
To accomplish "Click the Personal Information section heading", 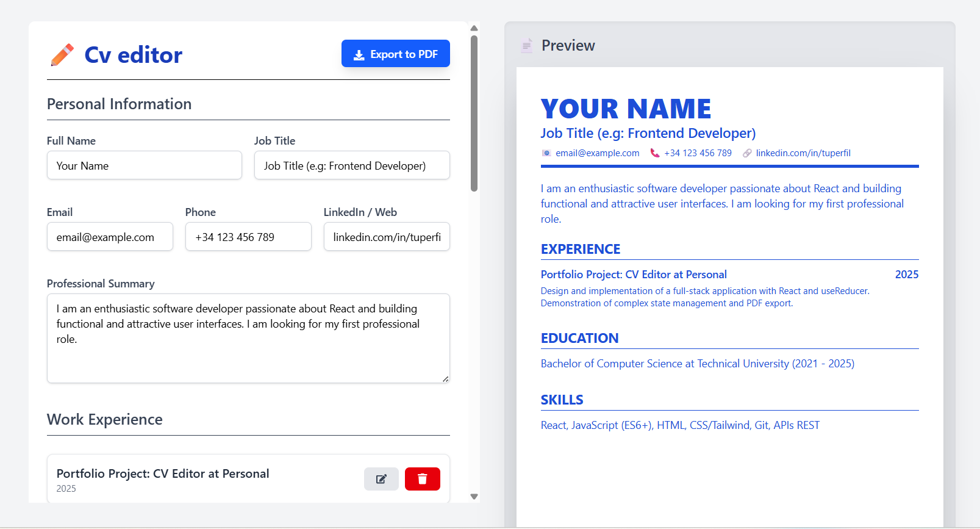I will [x=119, y=104].
